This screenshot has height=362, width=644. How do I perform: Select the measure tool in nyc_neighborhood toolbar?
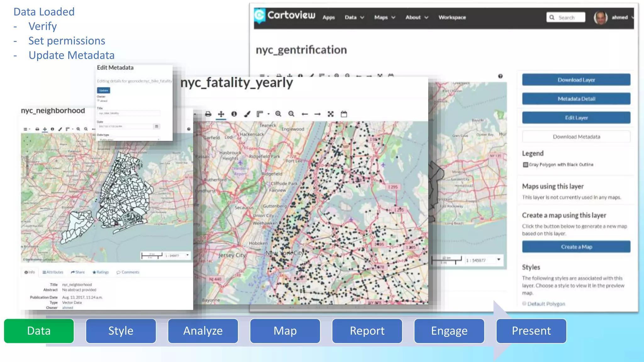67,129
